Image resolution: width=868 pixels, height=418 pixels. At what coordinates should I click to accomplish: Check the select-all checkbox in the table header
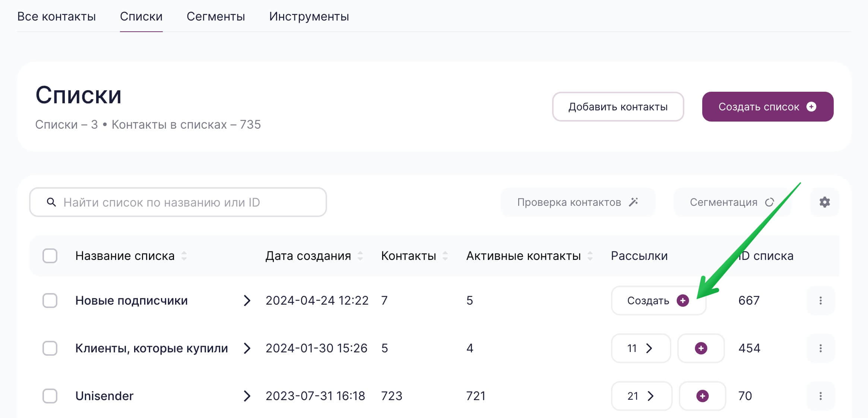point(50,255)
